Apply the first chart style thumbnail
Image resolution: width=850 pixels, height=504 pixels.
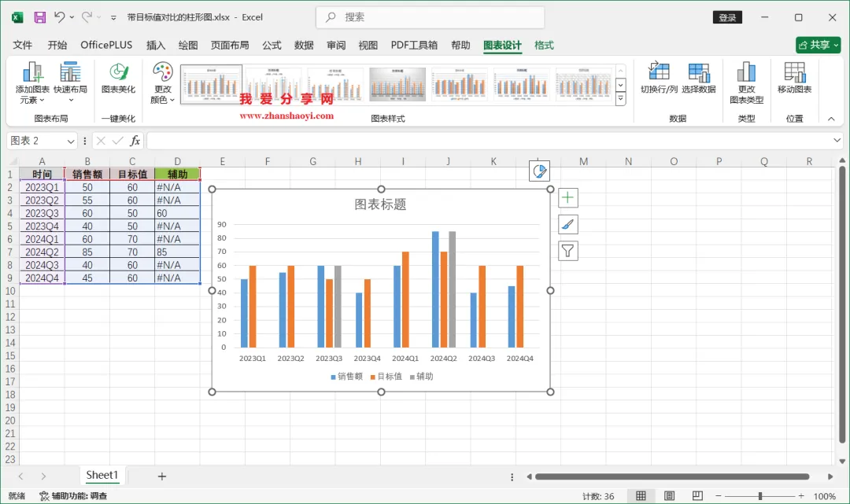(x=212, y=84)
